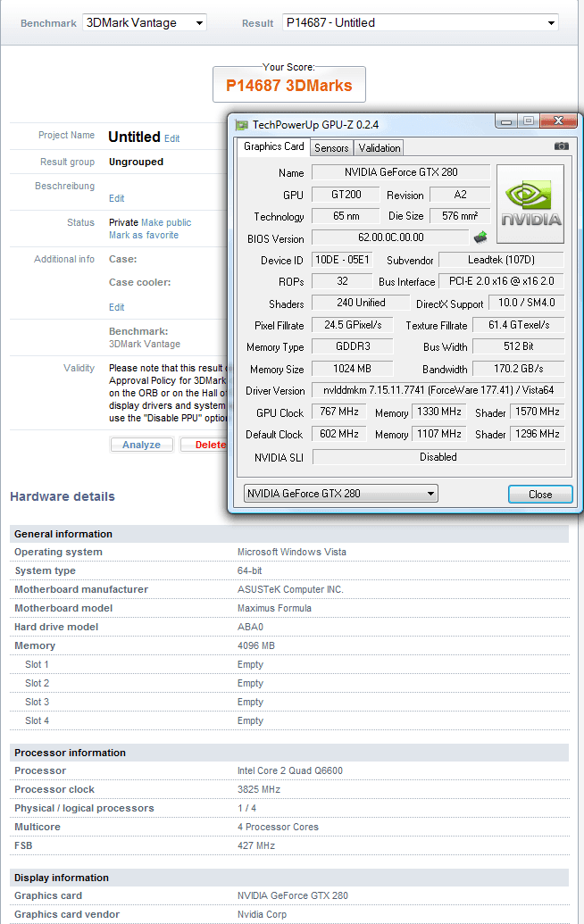This screenshot has height=924, width=584.
Task: Click the Bus Width field 512 Bit
Action: click(519, 346)
